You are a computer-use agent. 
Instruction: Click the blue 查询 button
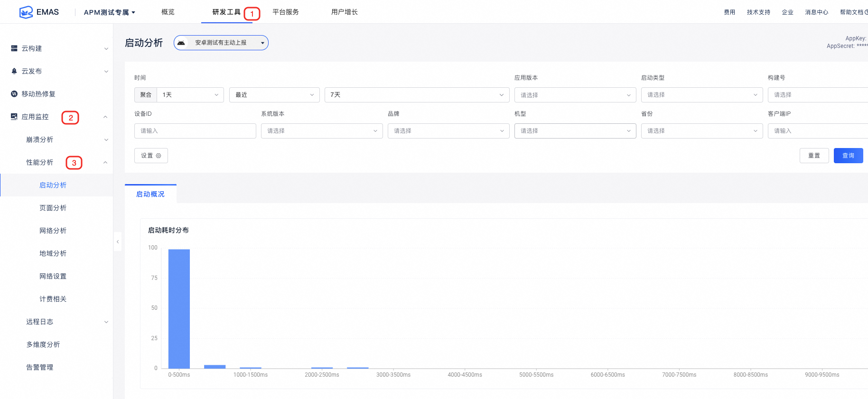pos(848,156)
